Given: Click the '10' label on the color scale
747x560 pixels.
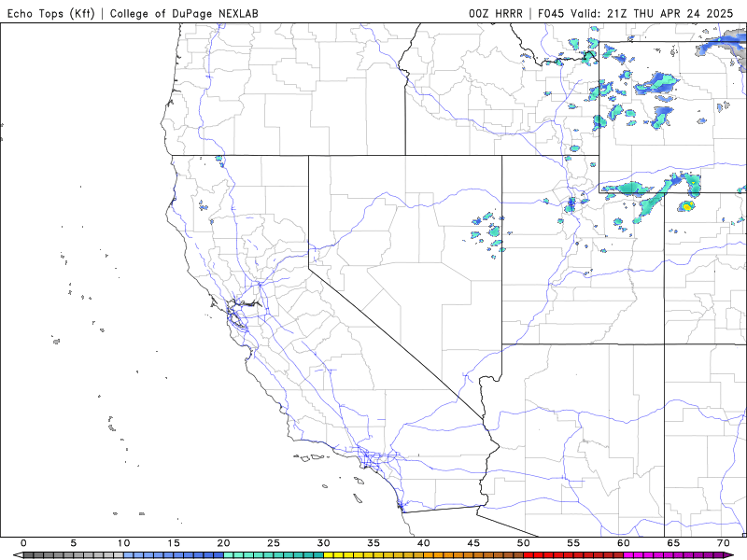Looking at the screenshot, I should click(x=123, y=543).
